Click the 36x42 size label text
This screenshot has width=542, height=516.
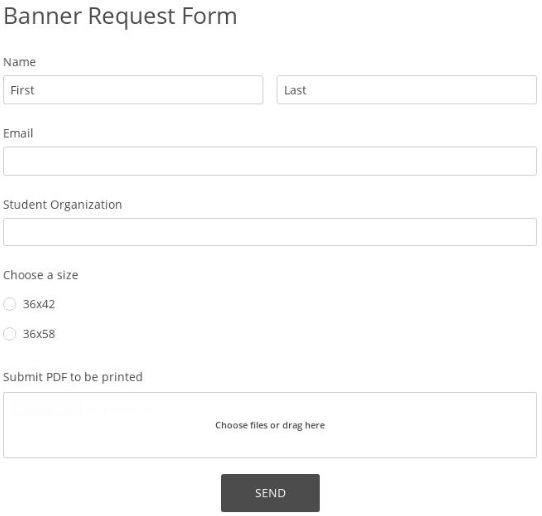pyautogui.click(x=39, y=304)
